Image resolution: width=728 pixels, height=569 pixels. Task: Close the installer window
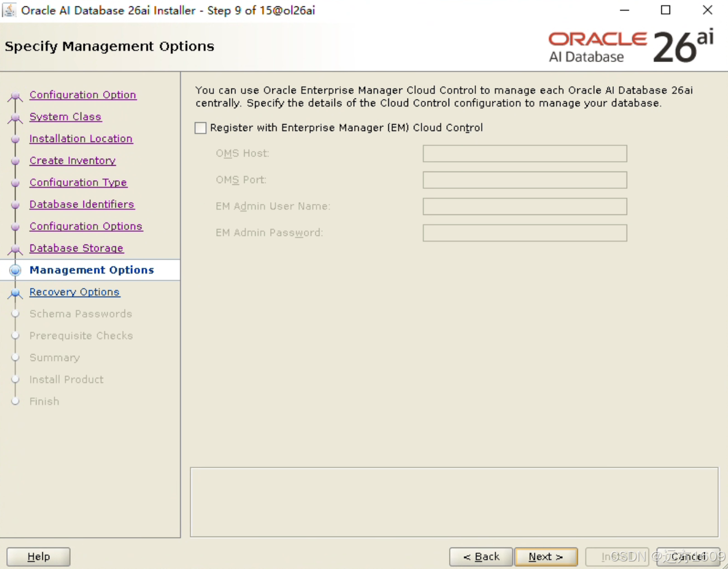[708, 10]
